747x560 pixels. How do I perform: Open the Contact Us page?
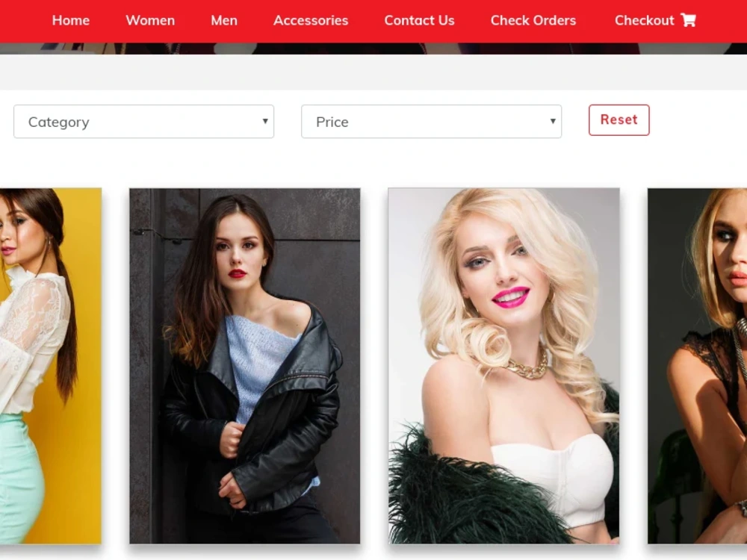click(419, 20)
